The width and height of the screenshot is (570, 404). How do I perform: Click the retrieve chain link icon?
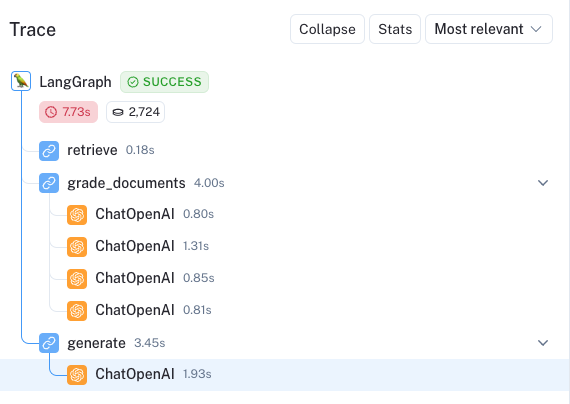[49, 151]
